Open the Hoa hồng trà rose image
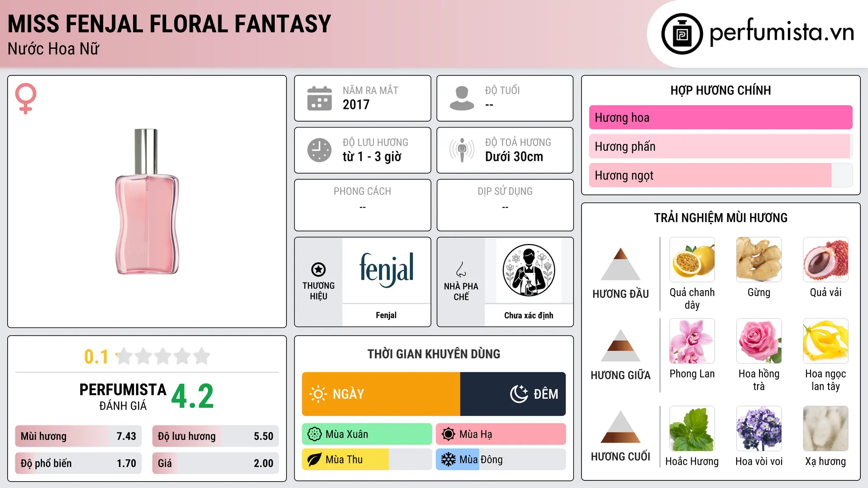Image resolution: width=868 pixels, height=488 pixels. point(759,341)
